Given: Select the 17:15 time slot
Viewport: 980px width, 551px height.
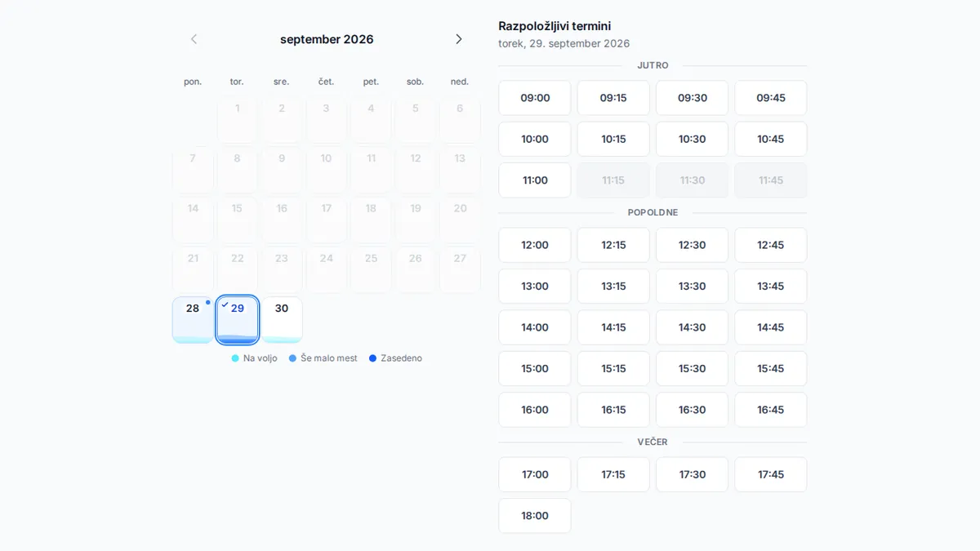Looking at the screenshot, I should coord(613,474).
